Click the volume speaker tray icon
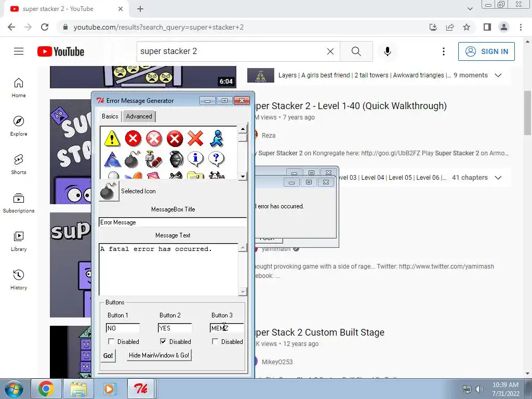Screen dimensions: 532x399 pos(480,389)
